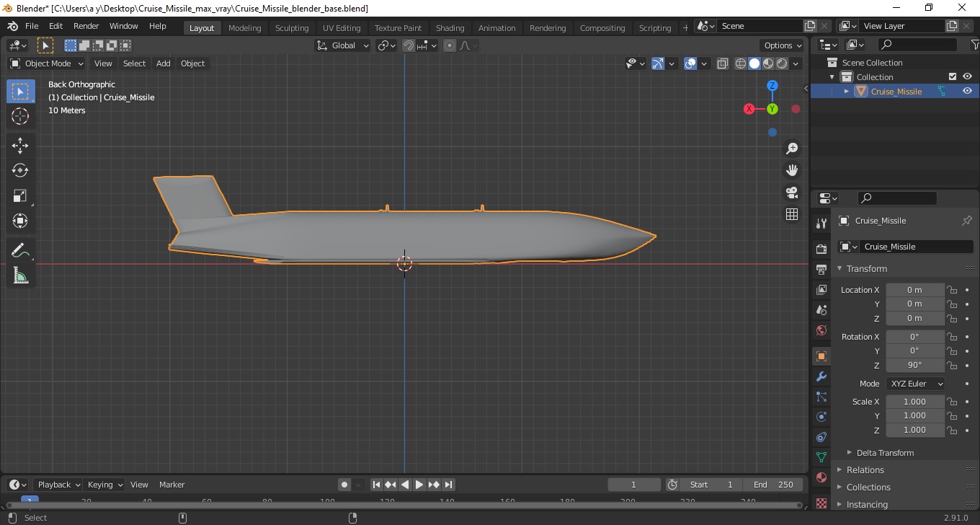Switch to the UV Editing workspace tab
The height and width of the screenshot is (525, 980).
pos(342,28)
